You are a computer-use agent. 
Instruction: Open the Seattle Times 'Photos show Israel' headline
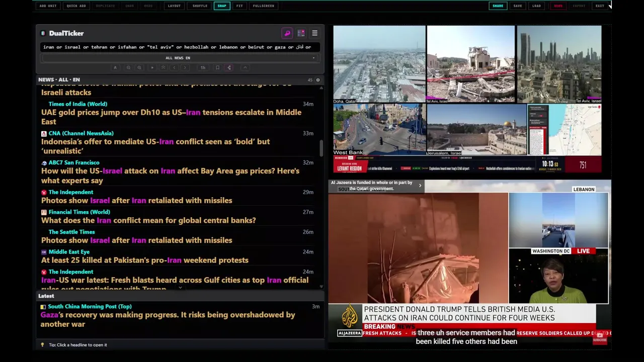pos(136,240)
